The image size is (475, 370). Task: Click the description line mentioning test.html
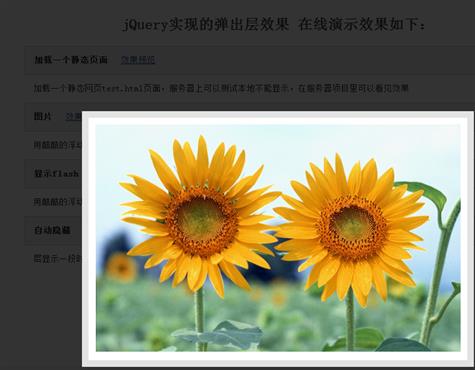tap(221, 88)
